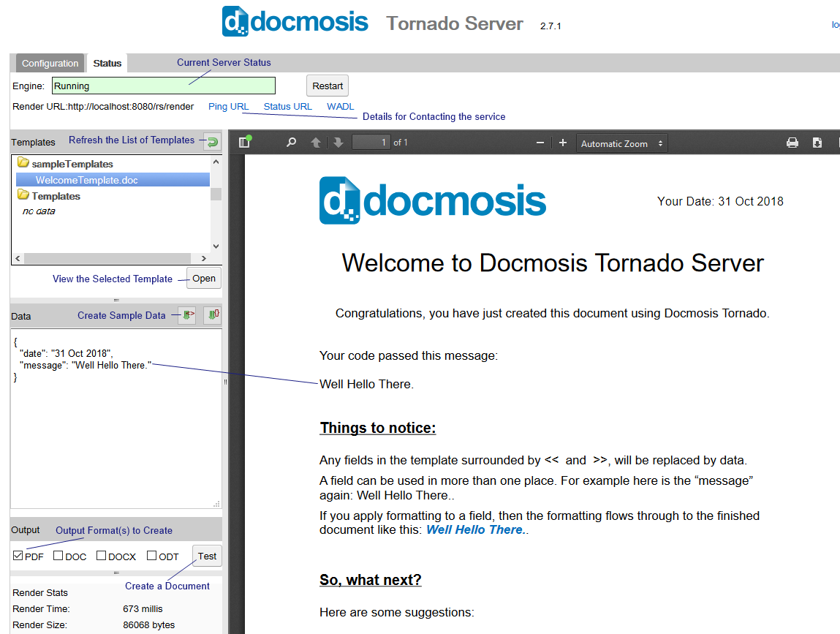Click the create sample data icon
840x634 pixels.
coord(187,315)
